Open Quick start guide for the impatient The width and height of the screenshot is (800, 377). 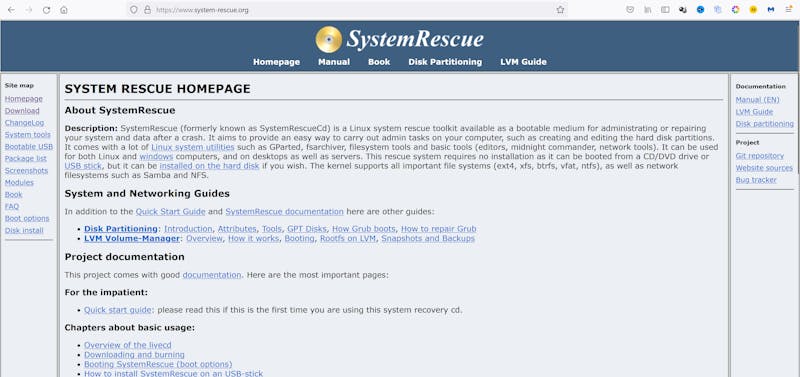click(118, 310)
